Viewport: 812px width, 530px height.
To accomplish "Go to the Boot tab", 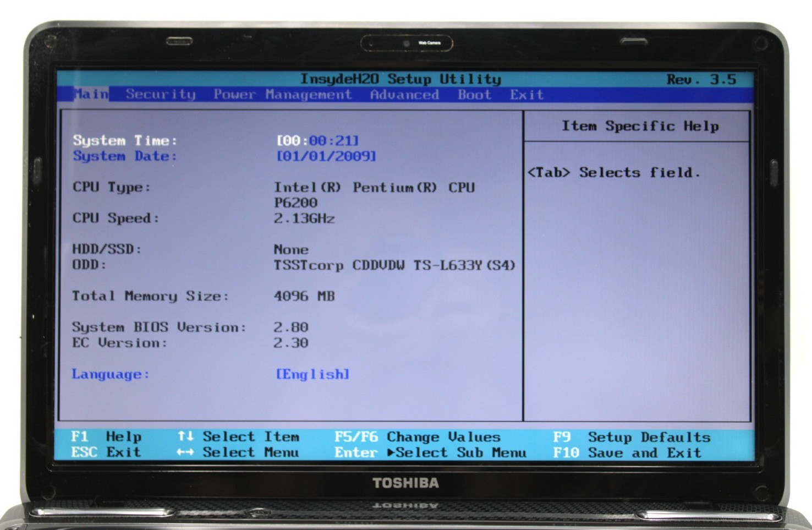I will click(475, 95).
